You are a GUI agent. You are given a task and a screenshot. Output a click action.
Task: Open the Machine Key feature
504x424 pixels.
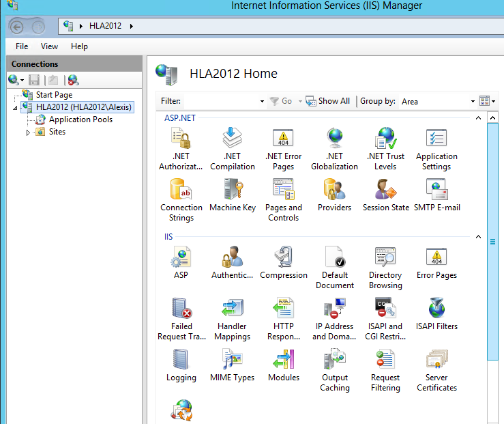[x=233, y=190]
